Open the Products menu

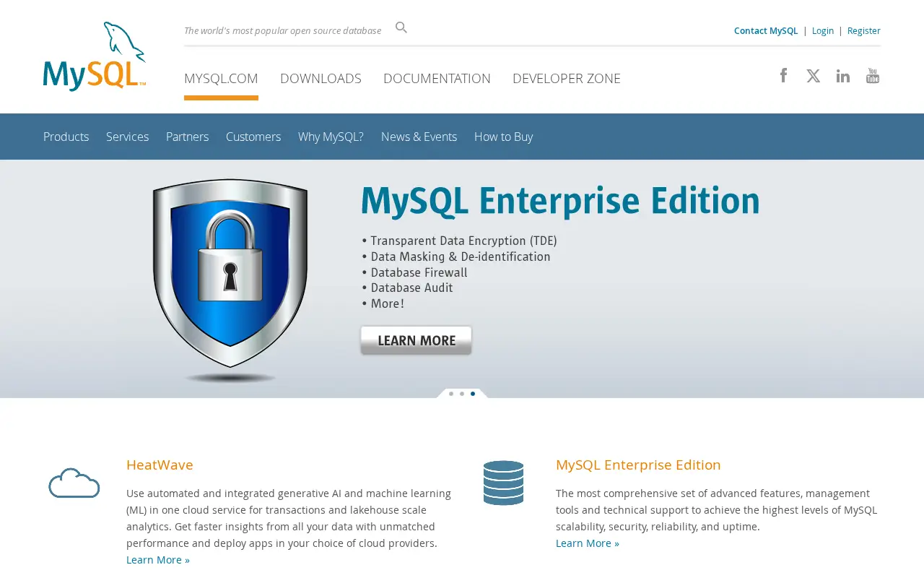click(66, 137)
